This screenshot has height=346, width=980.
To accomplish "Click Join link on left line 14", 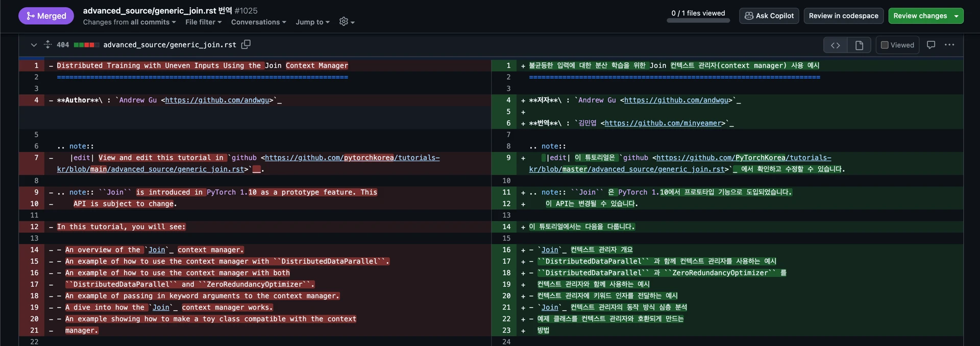I will pos(157,250).
